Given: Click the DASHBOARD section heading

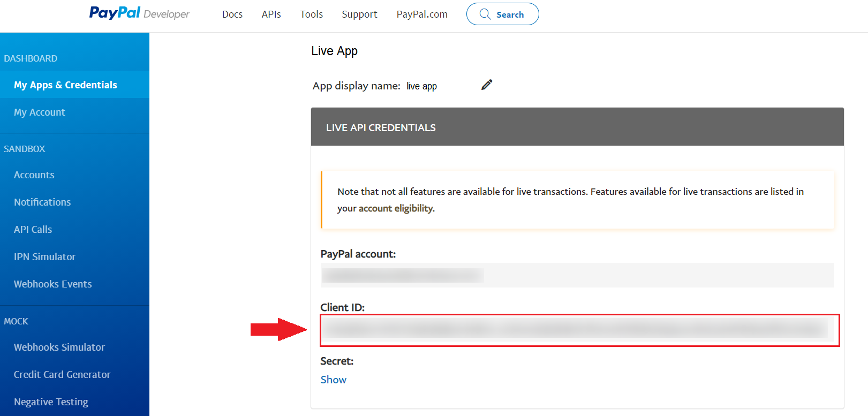Looking at the screenshot, I should coord(31,58).
